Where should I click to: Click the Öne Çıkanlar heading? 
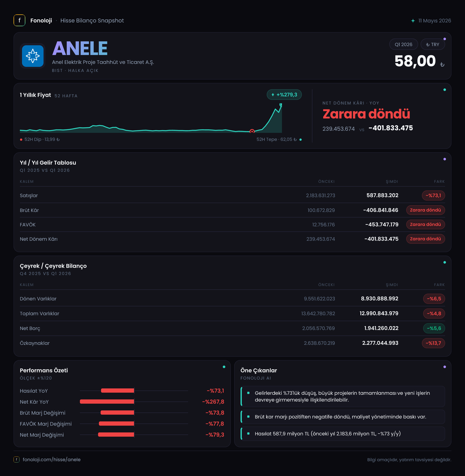pyautogui.click(x=259, y=370)
